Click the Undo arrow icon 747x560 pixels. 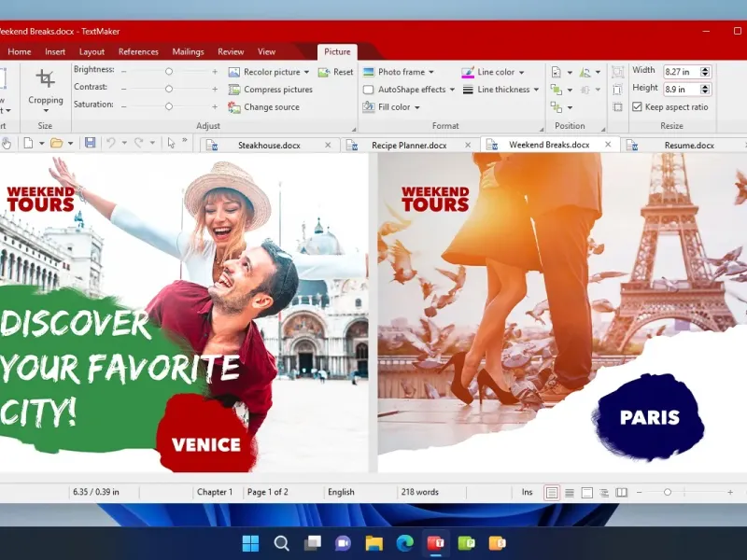(111, 143)
